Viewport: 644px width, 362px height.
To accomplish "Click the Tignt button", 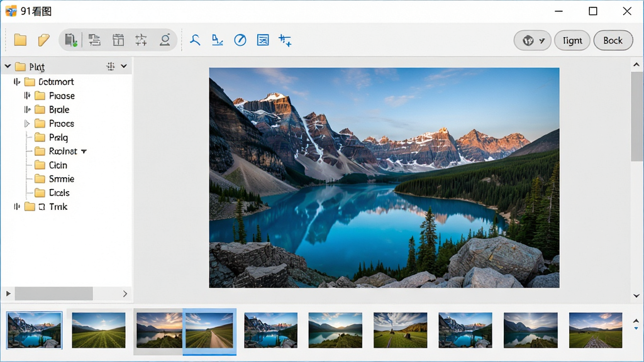I will click(572, 40).
